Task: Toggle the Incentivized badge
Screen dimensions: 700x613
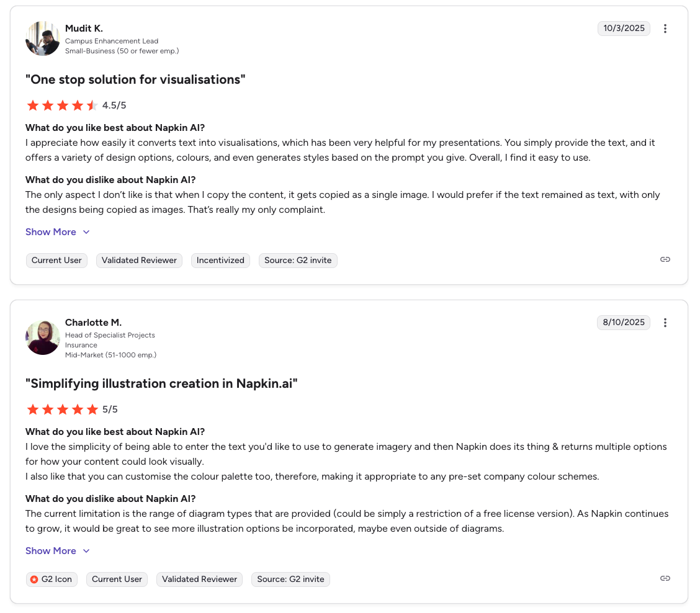Action: [x=220, y=260]
